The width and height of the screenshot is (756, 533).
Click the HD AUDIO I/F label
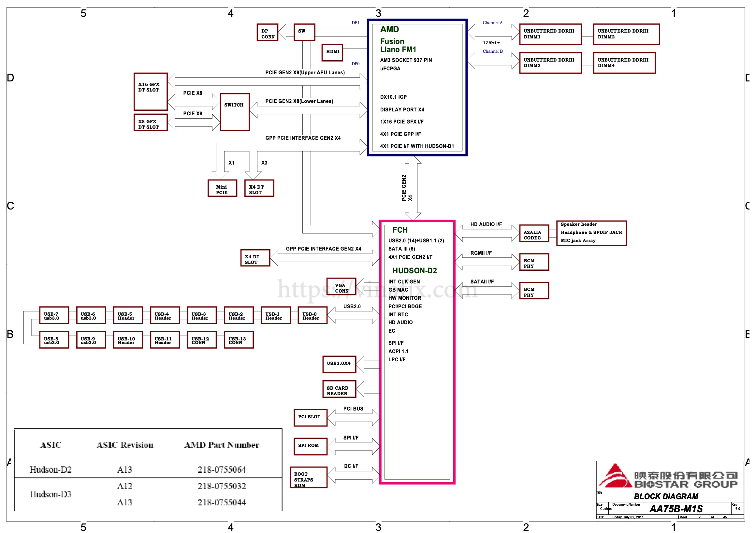pos(486,224)
